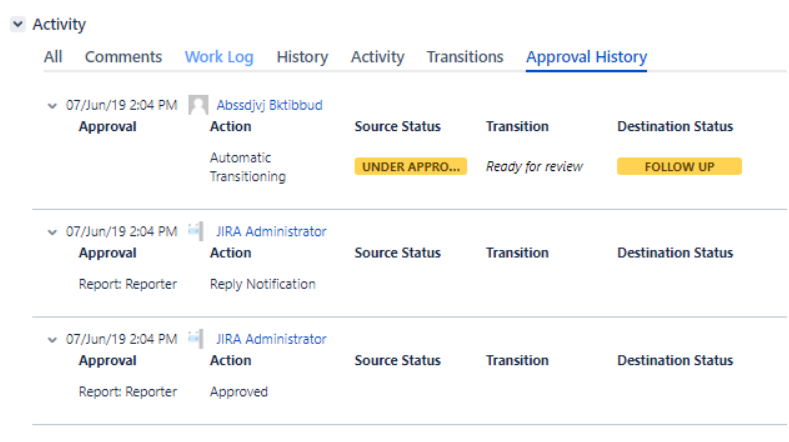Click JIRA Administrator avatar on Approved entry
Viewport: 789px width, 442px height.
[x=195, y=339]
